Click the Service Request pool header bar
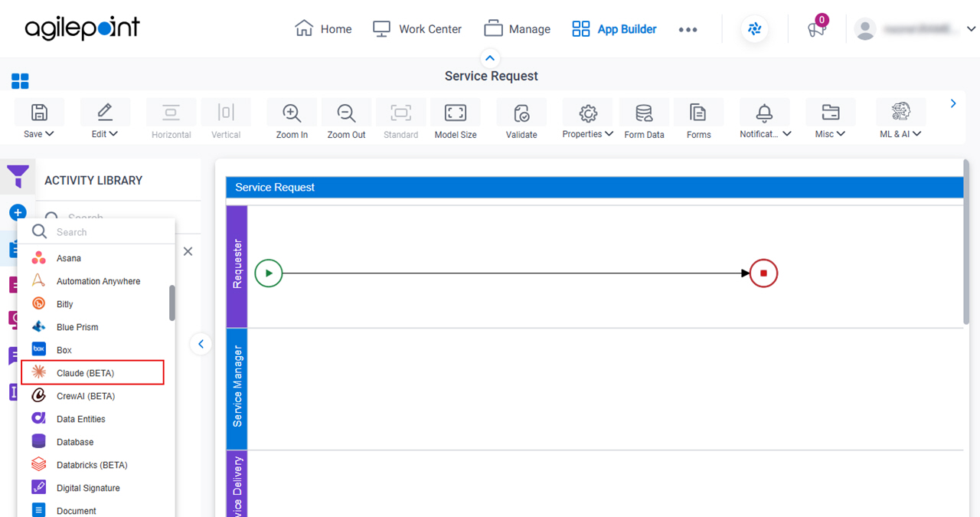The height and width of the screenshot is (517, 980). coord(594,187)
